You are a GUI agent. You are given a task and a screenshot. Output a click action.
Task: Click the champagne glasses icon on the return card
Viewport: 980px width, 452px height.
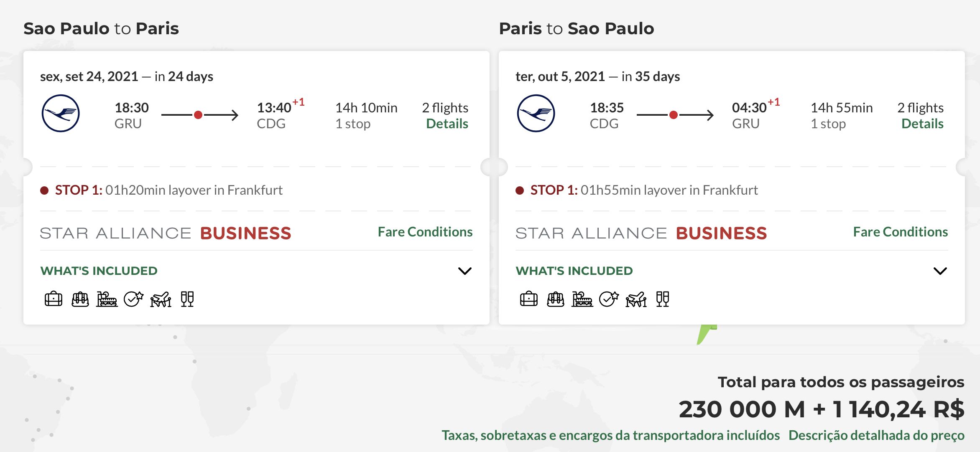pyautogui.click(x=663, y=299)
